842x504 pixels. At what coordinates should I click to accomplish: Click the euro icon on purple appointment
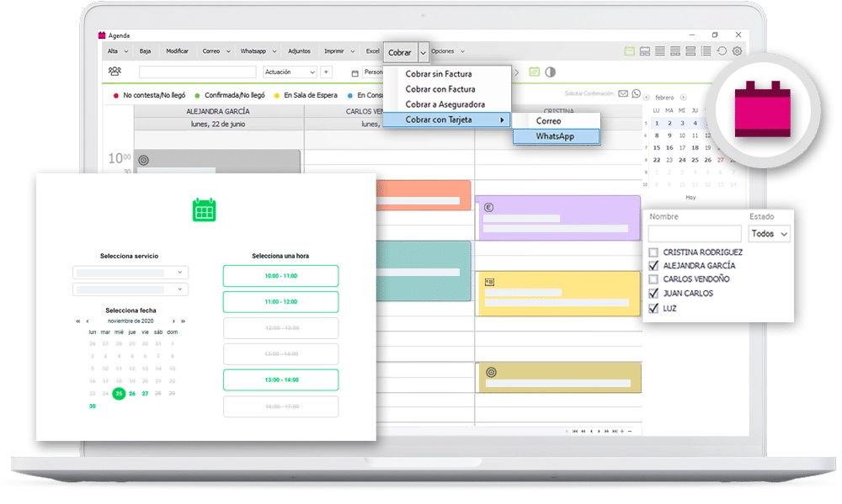488,207
